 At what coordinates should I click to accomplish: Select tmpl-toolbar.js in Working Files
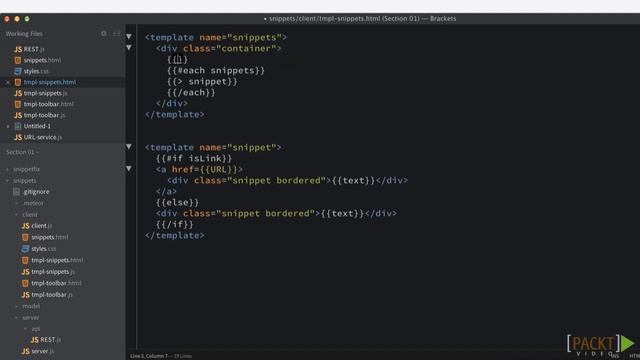pyautogui.click(x=44, y=115)
